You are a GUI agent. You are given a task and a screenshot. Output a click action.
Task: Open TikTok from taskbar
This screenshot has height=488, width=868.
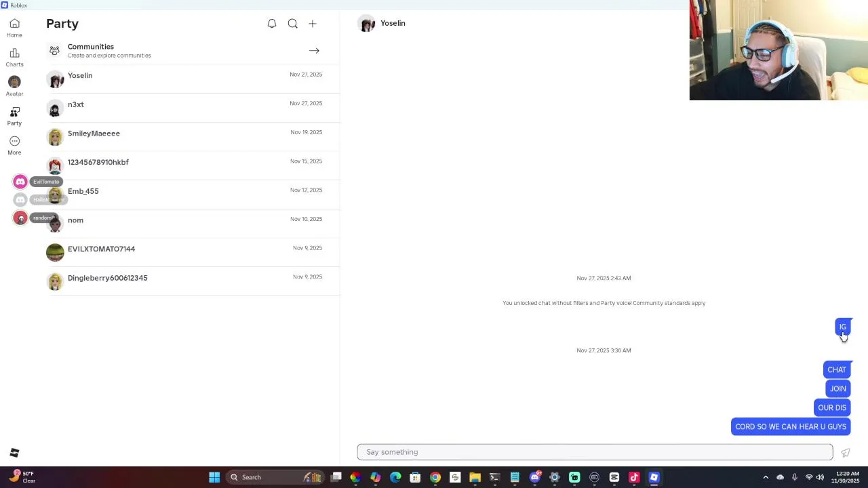[x=634, y=477]
